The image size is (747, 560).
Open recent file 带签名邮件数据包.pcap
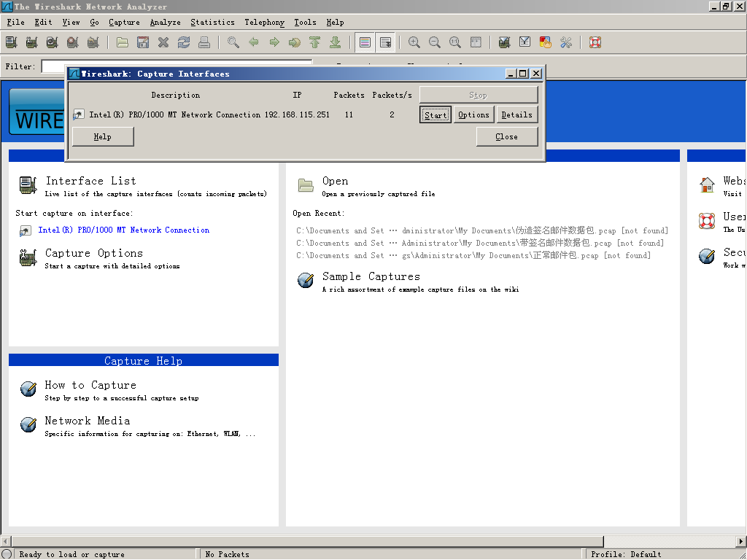(x=480, y=243)
